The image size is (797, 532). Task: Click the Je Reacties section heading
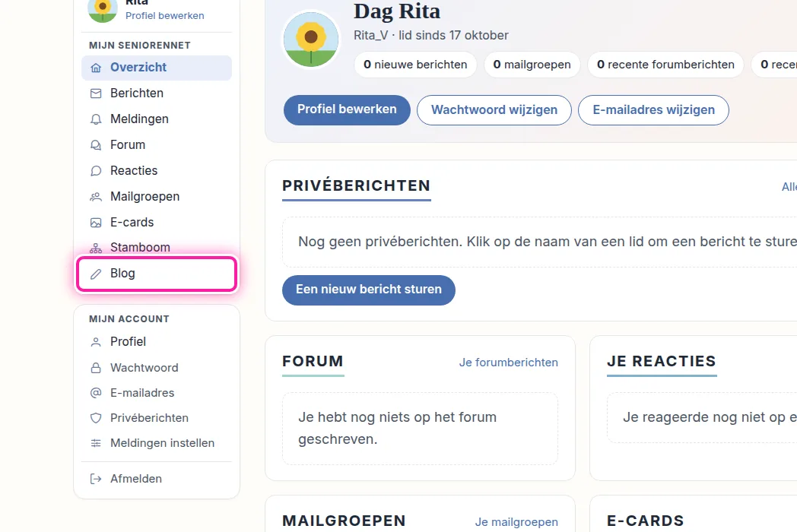click(x=662, y=361)
